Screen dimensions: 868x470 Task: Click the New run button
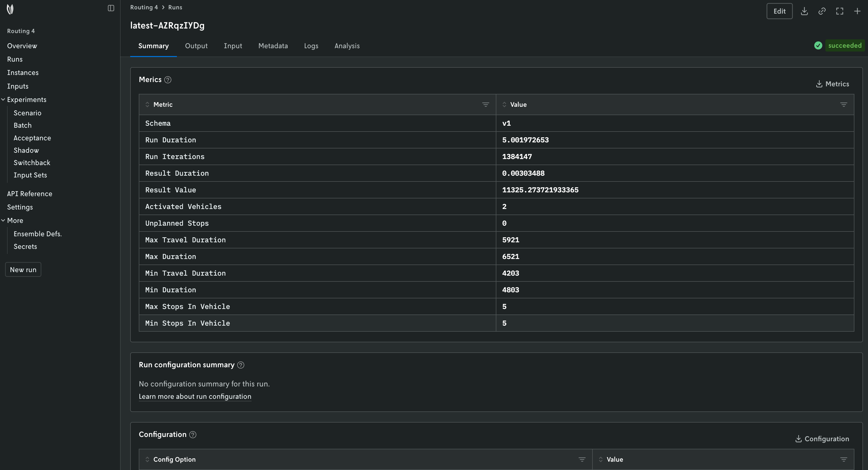click(x=23, y=270)
